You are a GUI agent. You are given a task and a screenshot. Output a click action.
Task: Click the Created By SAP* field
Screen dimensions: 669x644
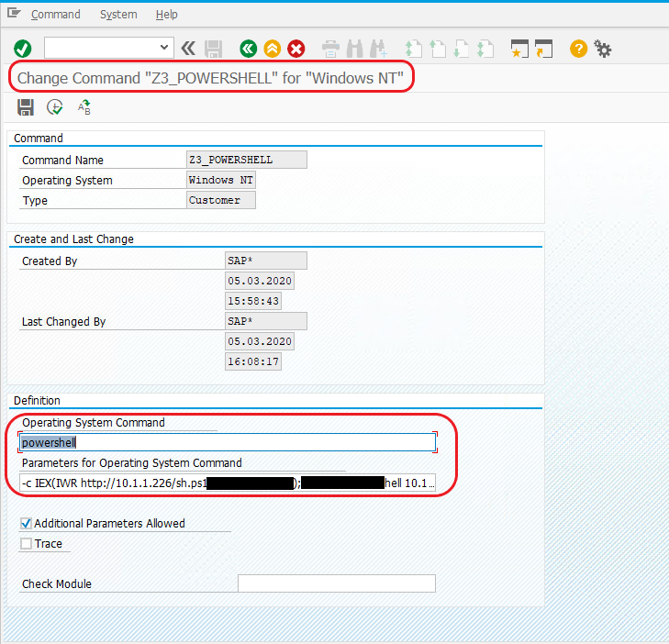tap(266, 261)
